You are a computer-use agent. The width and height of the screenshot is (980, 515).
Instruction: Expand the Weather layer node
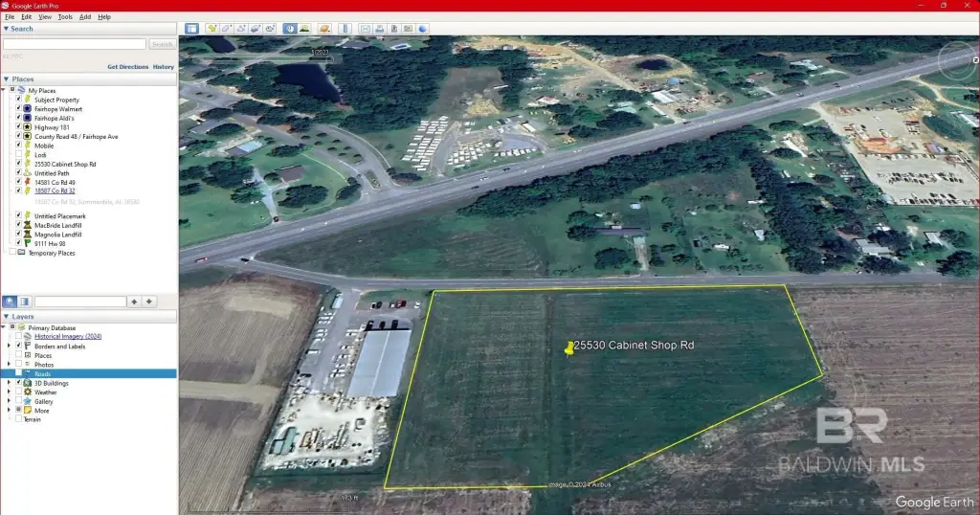10,392
